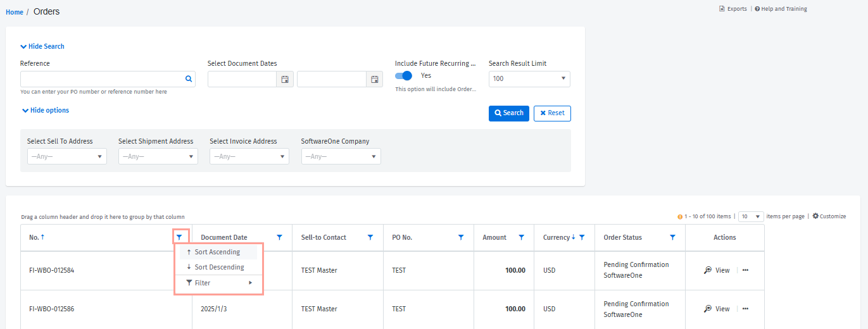Viewport: 868px width, 329px height.
Task: Open the SoftwareOne Company dropdown
Action: pos(341,156)
